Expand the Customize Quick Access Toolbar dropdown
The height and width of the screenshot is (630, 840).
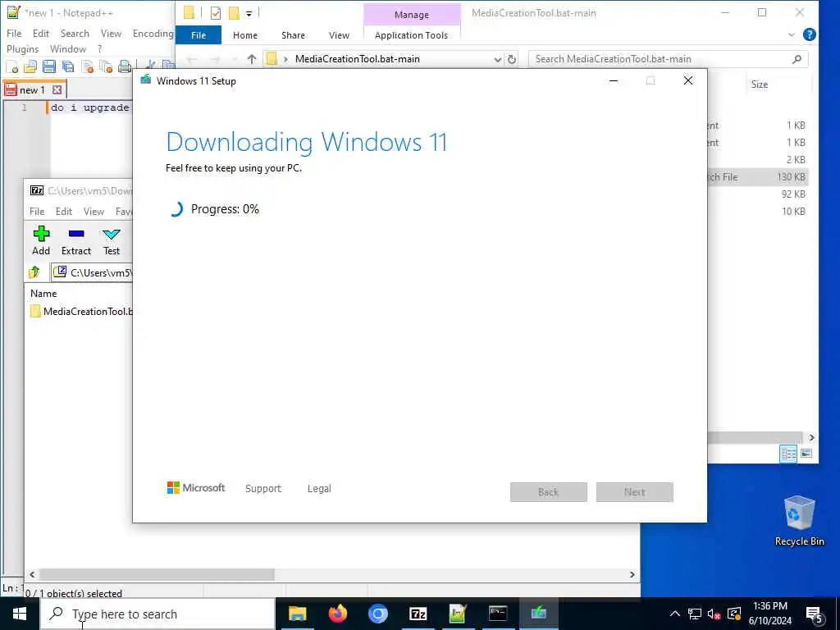pyautogui.click(x=249, y=13)
